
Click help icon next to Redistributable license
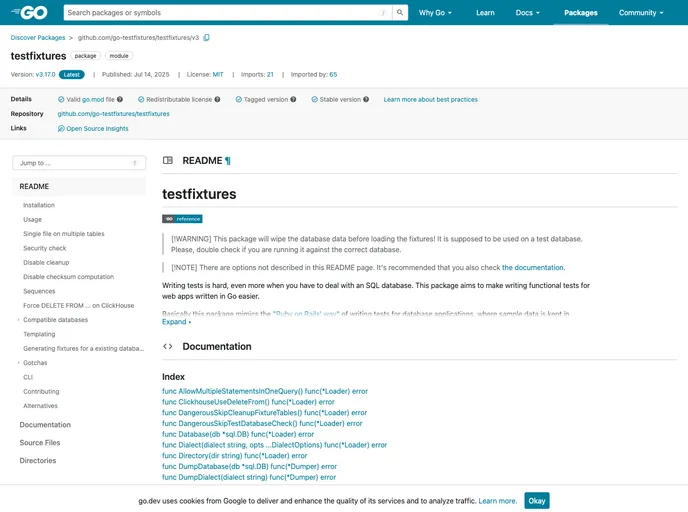pos(217,100)
